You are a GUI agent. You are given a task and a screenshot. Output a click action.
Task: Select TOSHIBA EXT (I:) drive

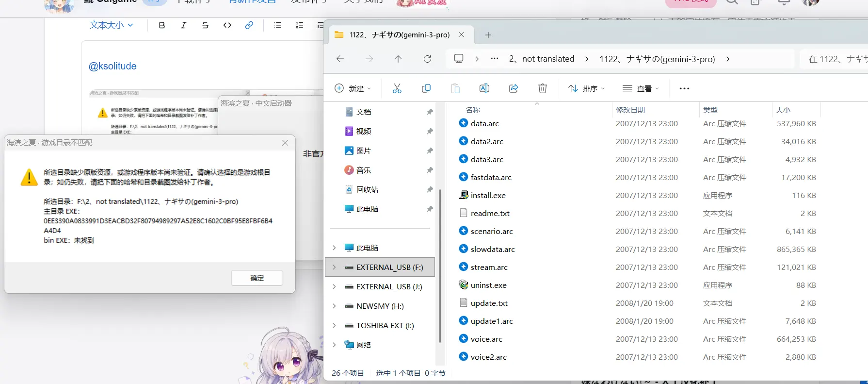pyautogui.click(x=385, y=326)
